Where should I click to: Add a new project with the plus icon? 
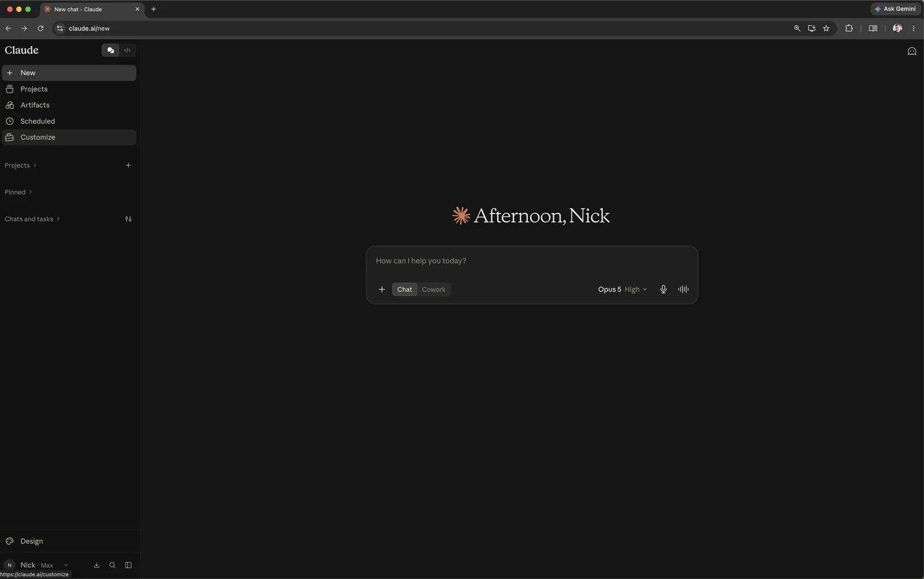[128, 165]
